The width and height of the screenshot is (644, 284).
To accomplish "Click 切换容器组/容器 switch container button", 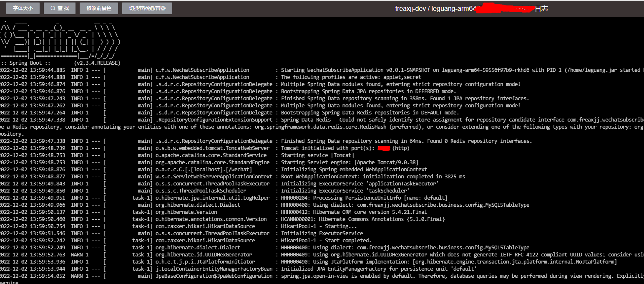I will [147, 8].
